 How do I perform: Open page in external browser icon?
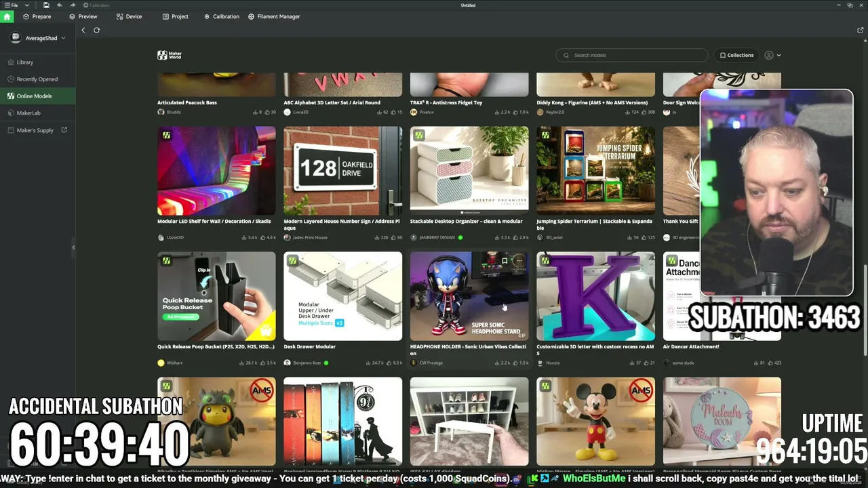click(x=861, y=30)
